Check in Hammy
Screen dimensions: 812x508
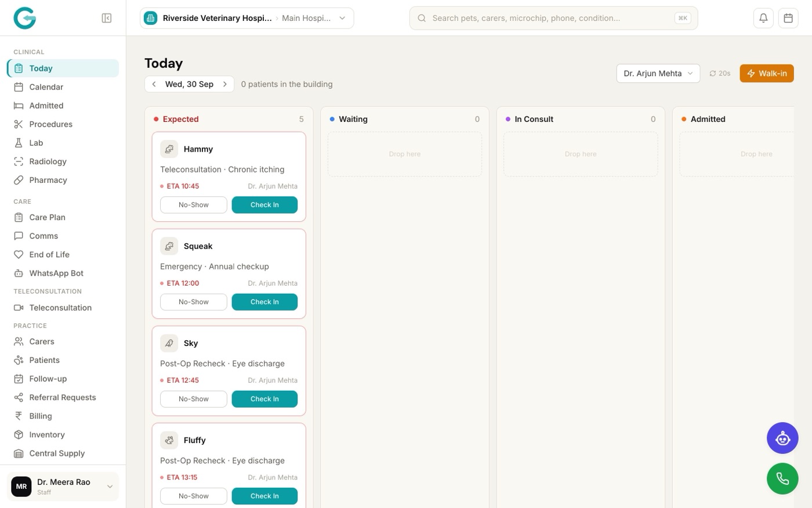[x=264, y=205]
